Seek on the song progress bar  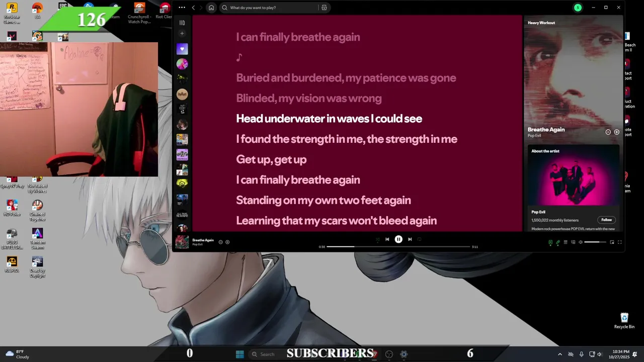tap(398, 247)
